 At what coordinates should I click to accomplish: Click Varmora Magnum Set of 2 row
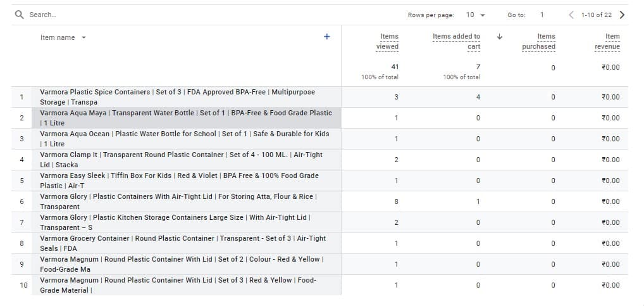(x=182, y=264)
